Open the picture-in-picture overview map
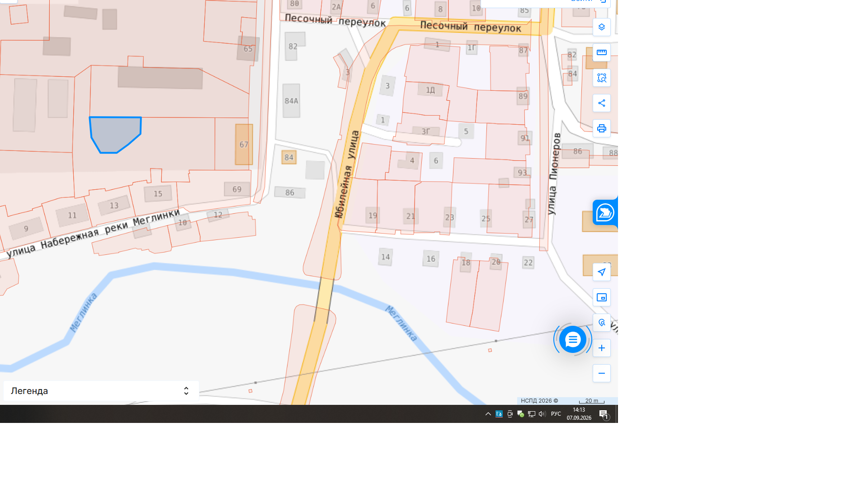Viewport: 868px width, 488px height. pos(601,297)
